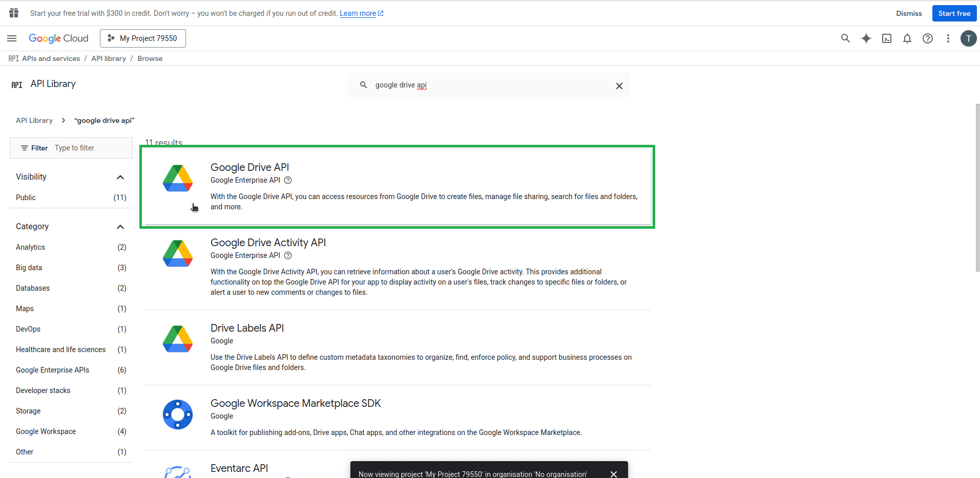Viewport: 980px width, 478px height.
Task: Open the My Project 79550 project picker
Action: [x=143, y=38]
